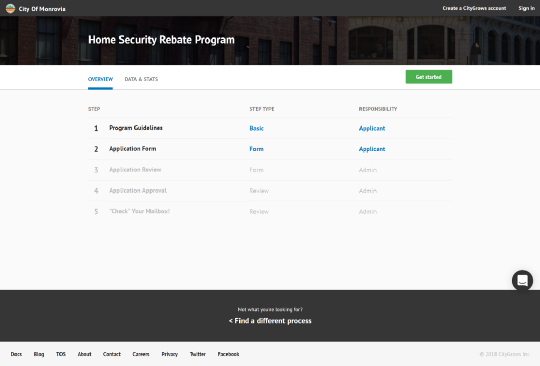Click step number 2

click(96, 149)
